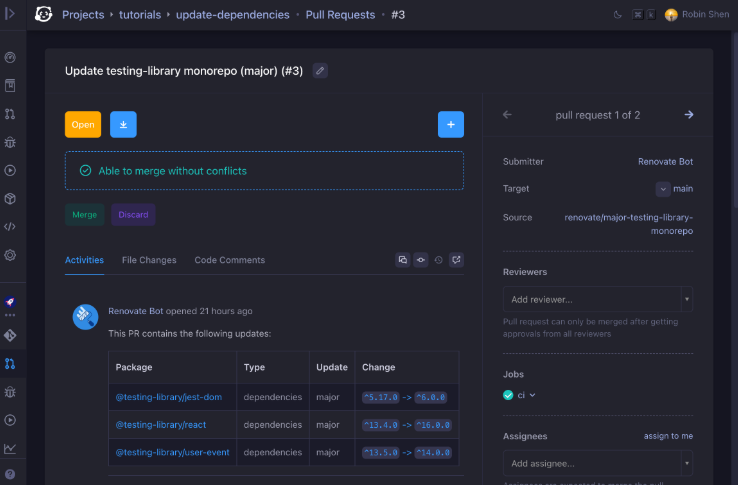Viewport: 738px width, 485px height.
Task: Edit the pull request title with pencil
Action: (320, 71)
